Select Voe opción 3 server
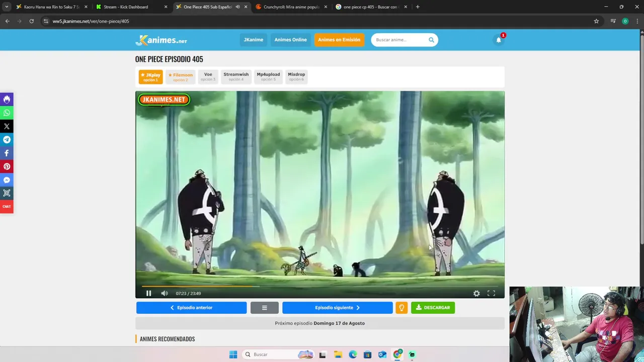 [x=208, y=76]
